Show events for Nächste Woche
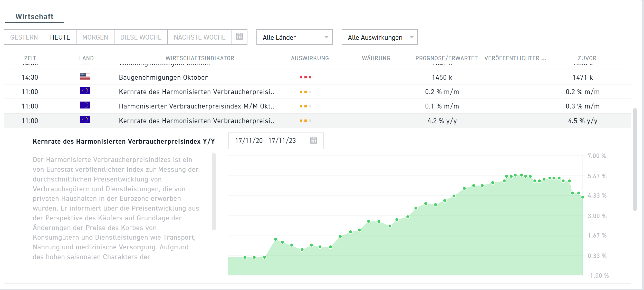The width and height of the screenshot is (644, 290). click(x=200, y=37)
